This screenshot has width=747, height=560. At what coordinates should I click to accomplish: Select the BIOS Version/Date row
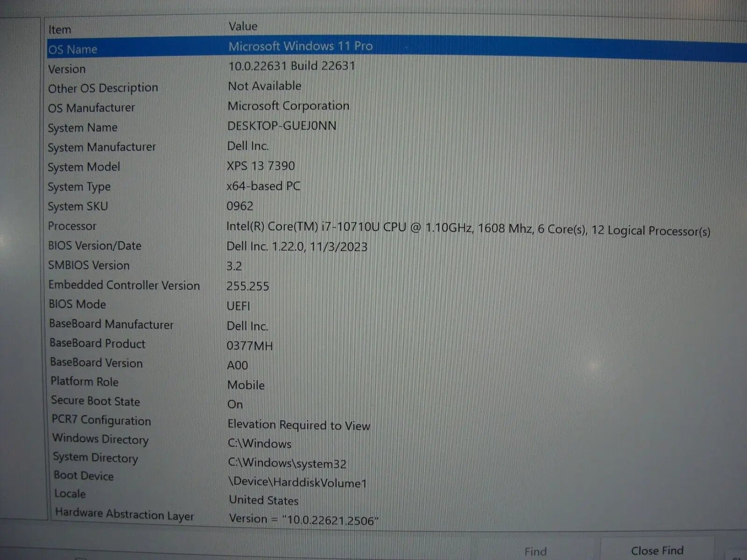397,246
